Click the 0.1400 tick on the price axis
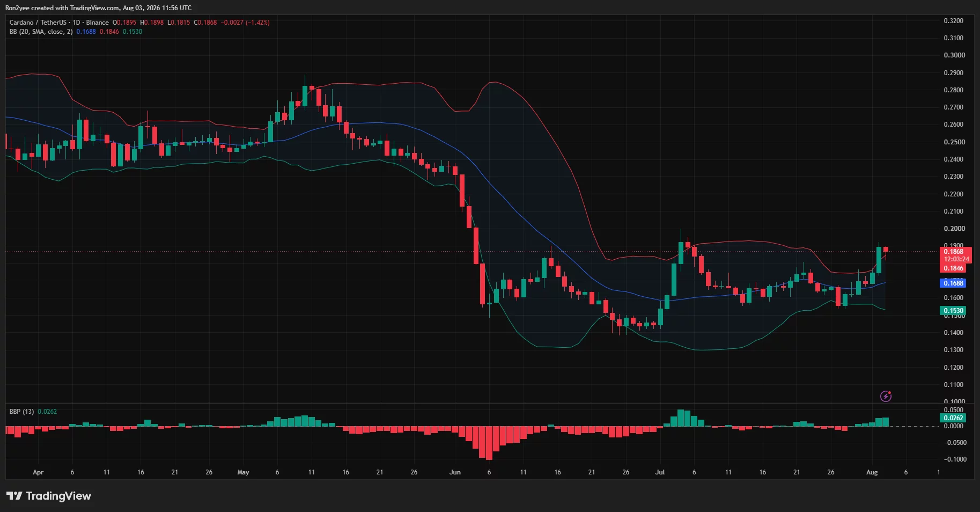Image resolution: width=980 pixels, height=512 pixels. point(954,333)
